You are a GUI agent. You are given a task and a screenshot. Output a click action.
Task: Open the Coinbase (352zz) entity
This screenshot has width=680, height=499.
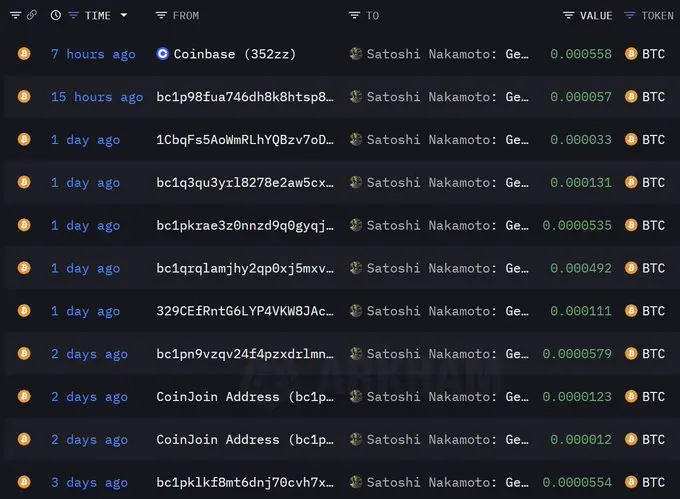pos(235,54)
